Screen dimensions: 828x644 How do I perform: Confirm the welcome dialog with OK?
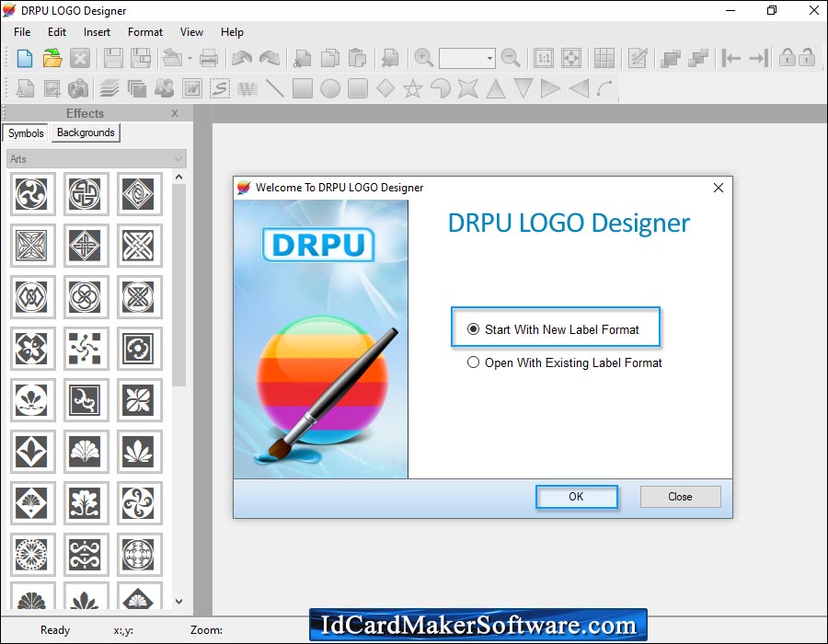(576, 497)
